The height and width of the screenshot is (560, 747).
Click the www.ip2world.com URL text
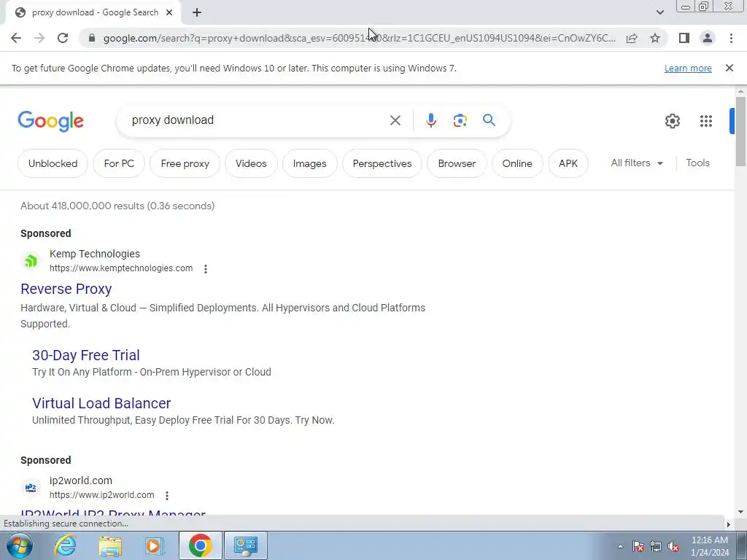[102, 495]
